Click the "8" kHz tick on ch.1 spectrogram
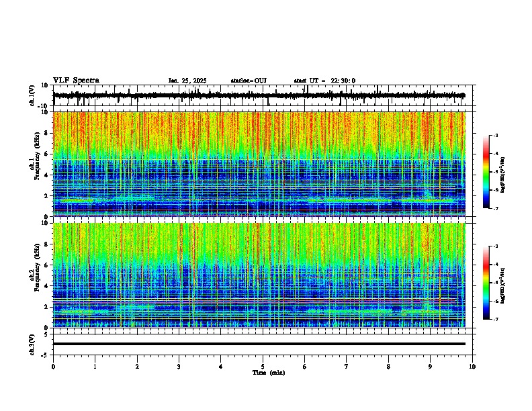Screen dimensions: 532x411 coord(47,133)
